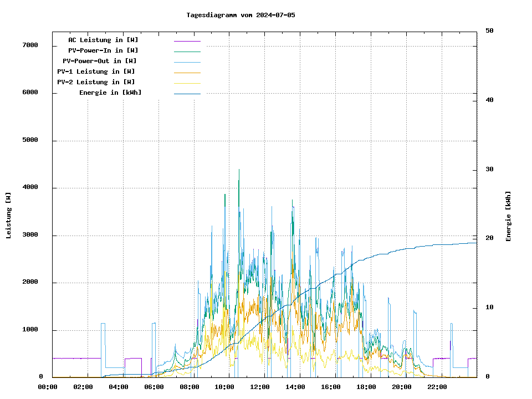The image size is (532, 399).
Task: Click the yellow line sample for PV-2 Leistung
Action: coord(187,83)
